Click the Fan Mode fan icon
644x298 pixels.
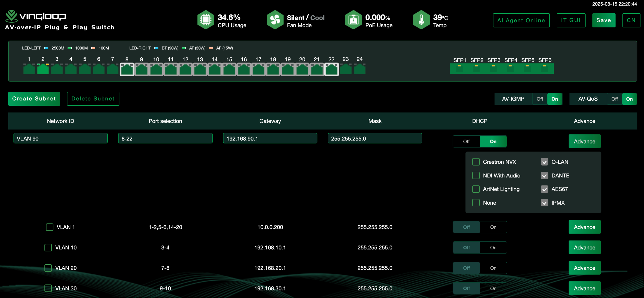click(x=275, y=20)
